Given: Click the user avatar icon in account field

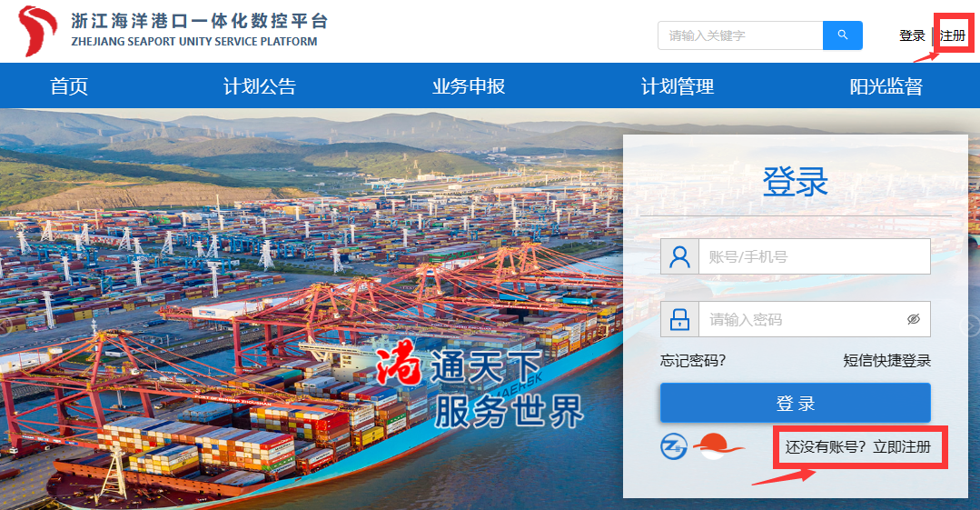Looking at the screenshot, I should (x=679, y=256).
